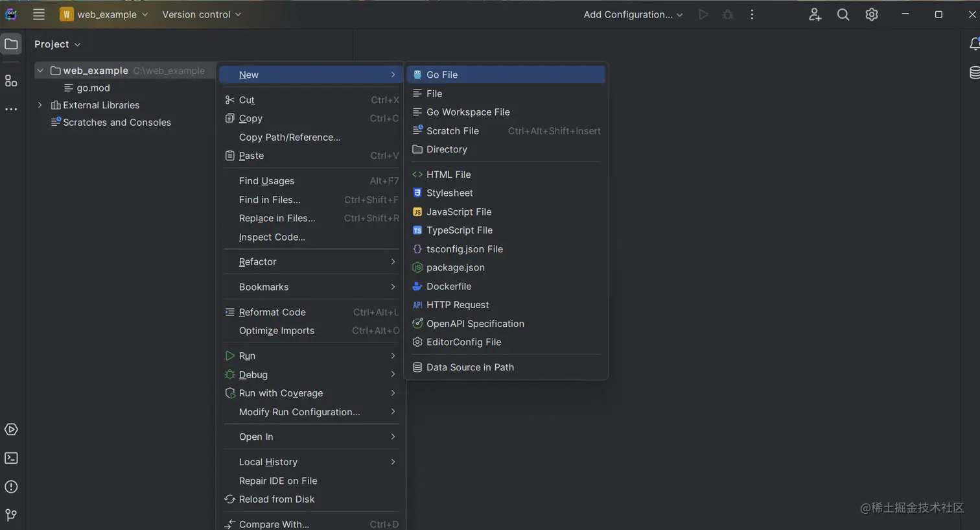
Task: Open the Structure tool window
Action: tap(11, 81)
